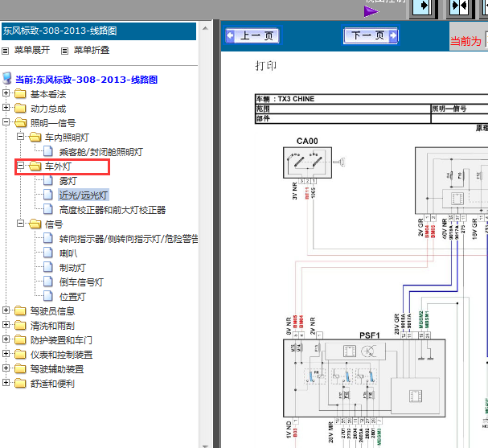Click the folder icon of 车外灯
The height and width of the screenshot is (448, 488).
pyautogui.click(x=35, y=166)
